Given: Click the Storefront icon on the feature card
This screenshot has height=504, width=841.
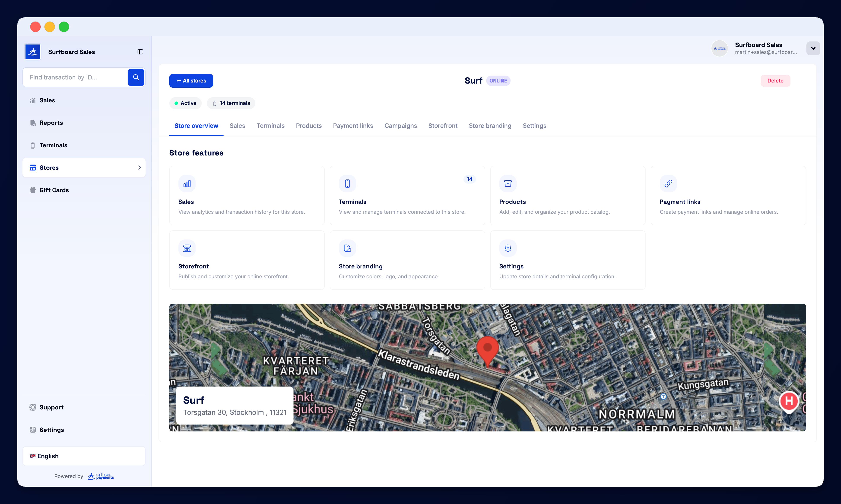Looking at the screenshot, I should coord(187,248).
